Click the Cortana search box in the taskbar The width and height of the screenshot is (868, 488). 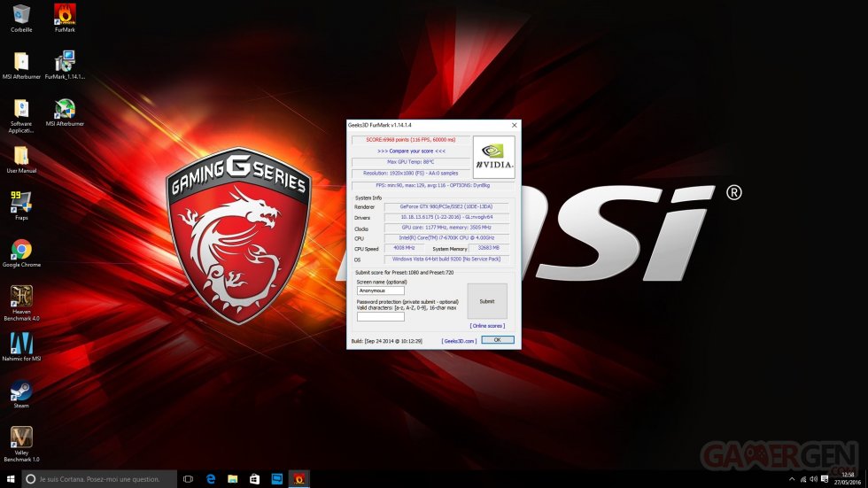coord(99,478)
